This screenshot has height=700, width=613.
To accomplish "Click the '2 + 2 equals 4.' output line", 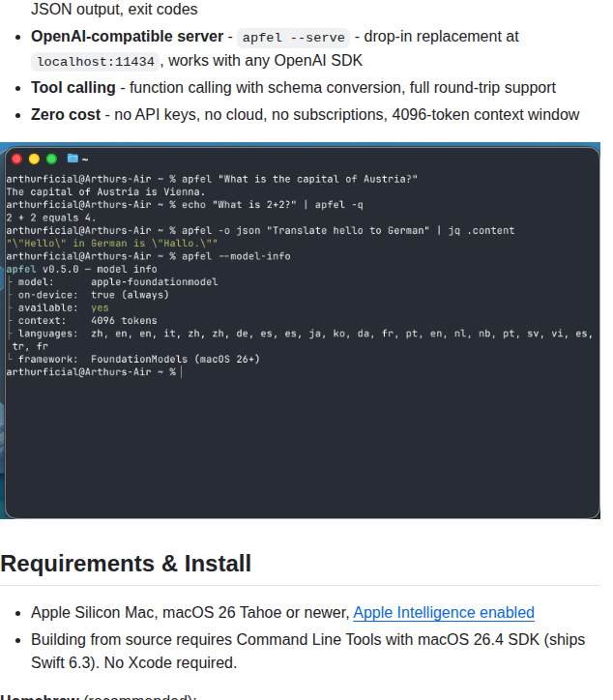I will [51, 218].
